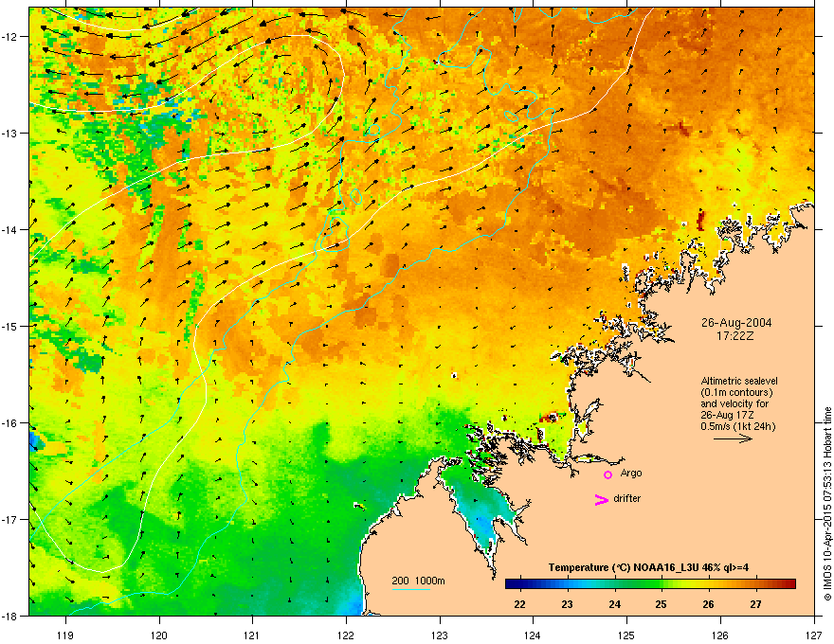Click the latitude axis label -18
The image size is (834, 644).
[9, 616]
